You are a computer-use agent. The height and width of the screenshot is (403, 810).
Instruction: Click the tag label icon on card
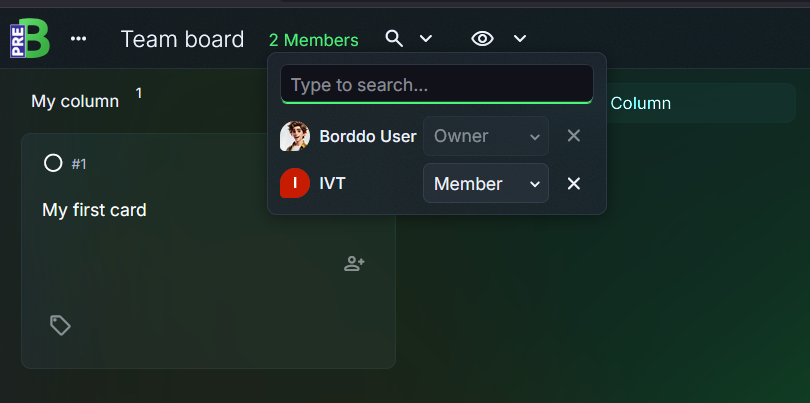click(60, 326)
